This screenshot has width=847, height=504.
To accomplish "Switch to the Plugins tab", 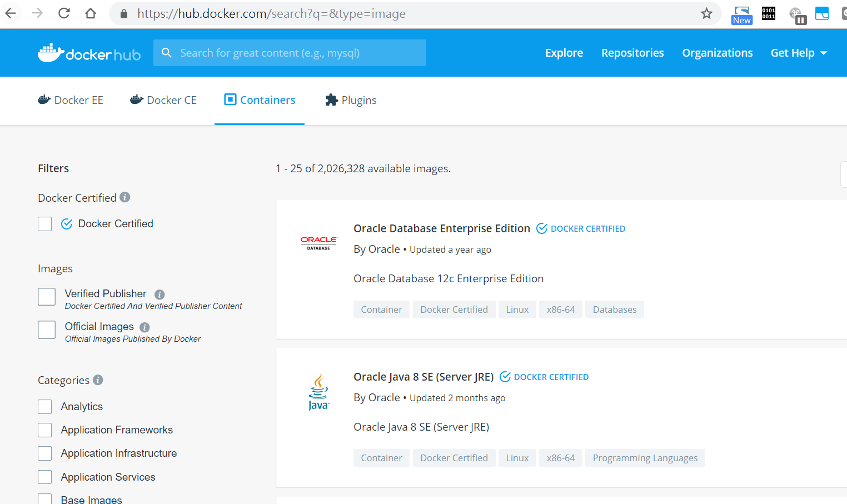I will click(x=351, y=100).
